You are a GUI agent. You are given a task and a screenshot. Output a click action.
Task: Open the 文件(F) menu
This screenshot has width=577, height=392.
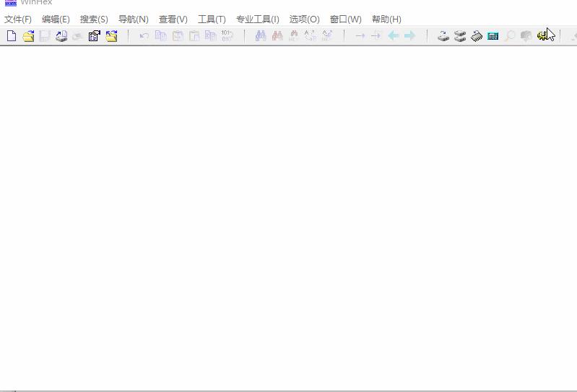18,19
